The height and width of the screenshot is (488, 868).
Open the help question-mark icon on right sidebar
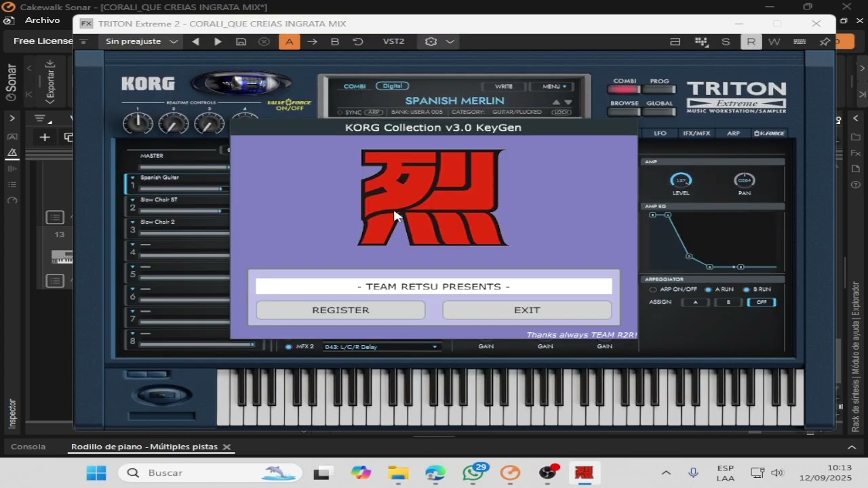(856, 185)
